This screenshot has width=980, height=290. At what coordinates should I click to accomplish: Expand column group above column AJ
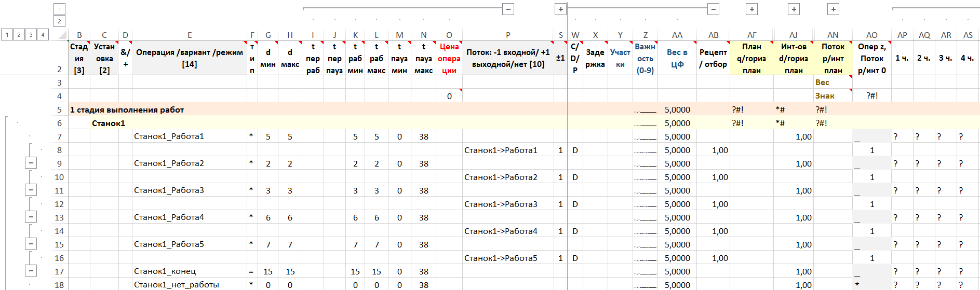pyautogui.click(x=794, y=9)
